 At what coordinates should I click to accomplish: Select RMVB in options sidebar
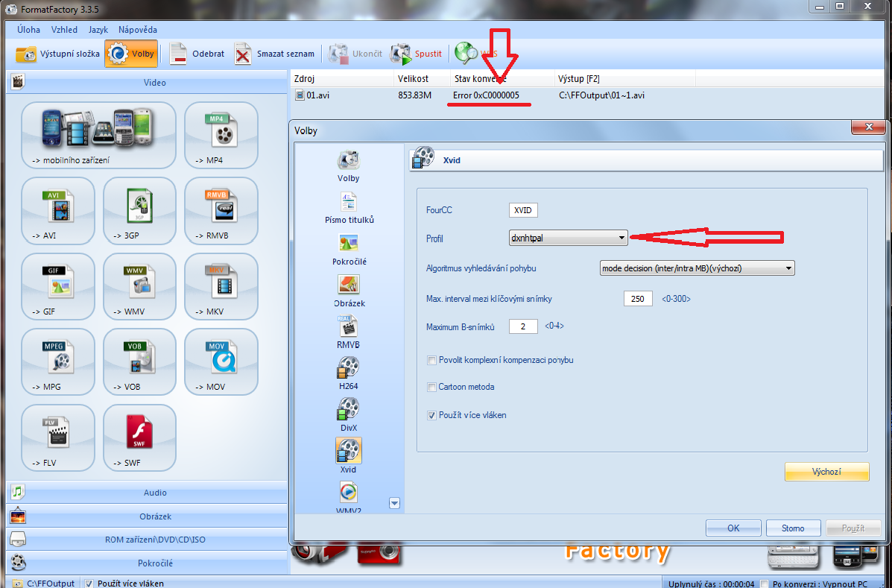(x=348, y=332)
